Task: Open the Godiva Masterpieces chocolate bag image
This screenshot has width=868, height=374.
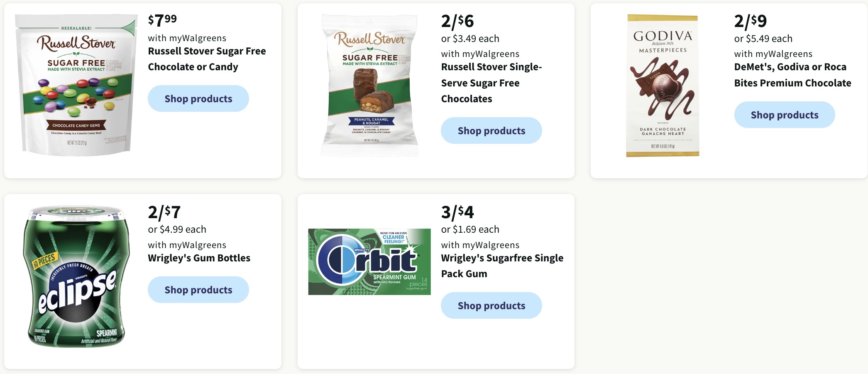Action: click(663, 85)
